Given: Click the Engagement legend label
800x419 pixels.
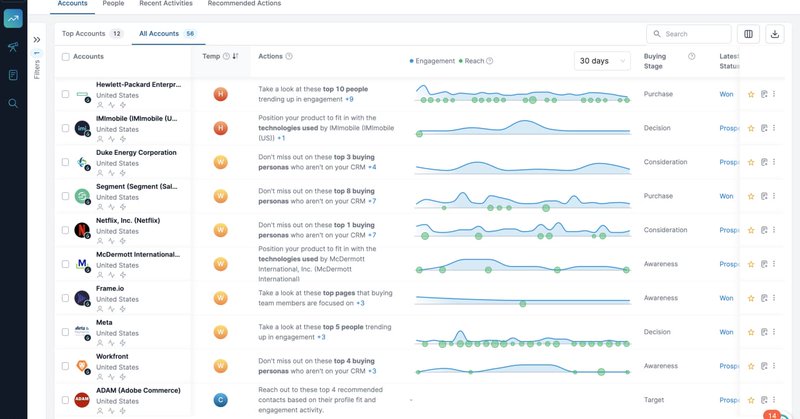Looking at the screenshot, I should pyautogui.click(x=435, y=61).
